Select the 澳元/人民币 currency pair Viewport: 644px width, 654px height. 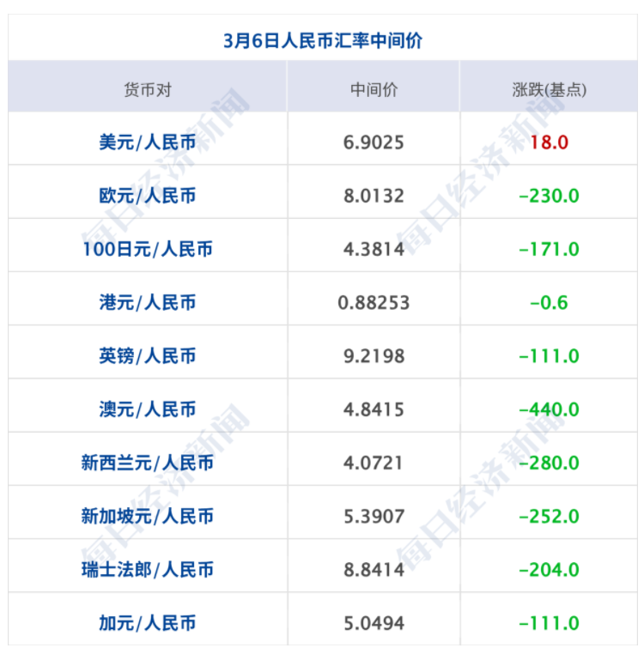coord(148,409)
